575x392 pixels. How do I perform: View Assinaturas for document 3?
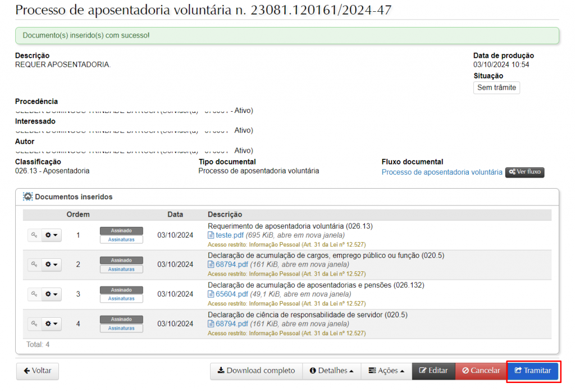pos(121,299)
